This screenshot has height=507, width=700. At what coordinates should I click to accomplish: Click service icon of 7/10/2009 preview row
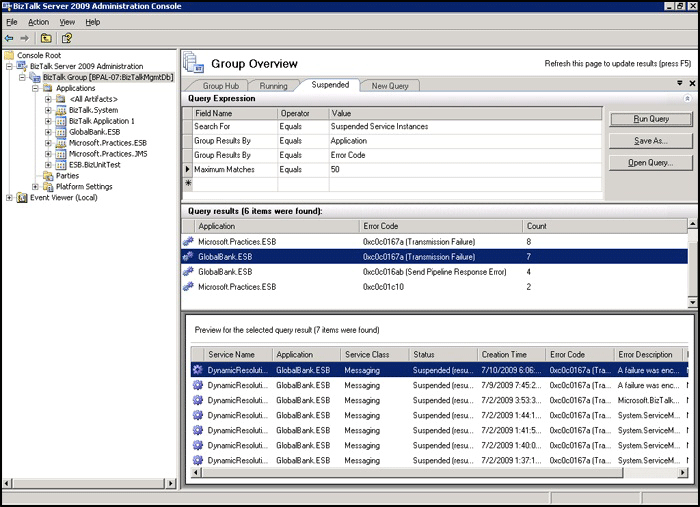(198, 370)
